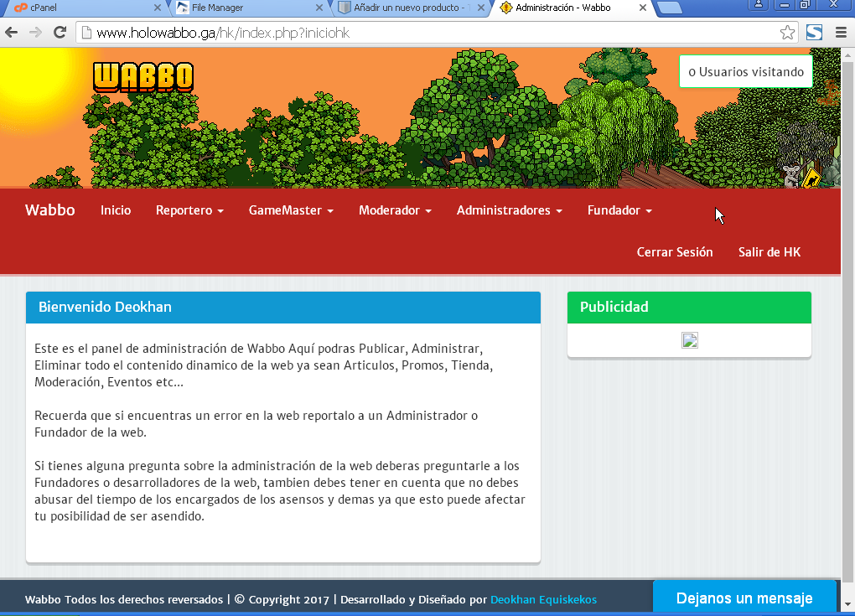
Task: Click the Bienvenido Deokhan panel header
Action: pos(283,307)
